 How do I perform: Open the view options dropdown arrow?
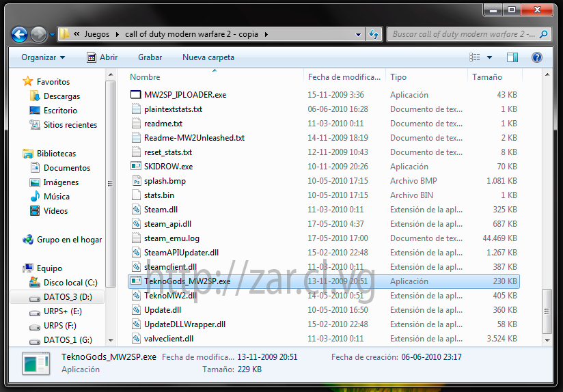pyautogui.click(x=489, y=57)
